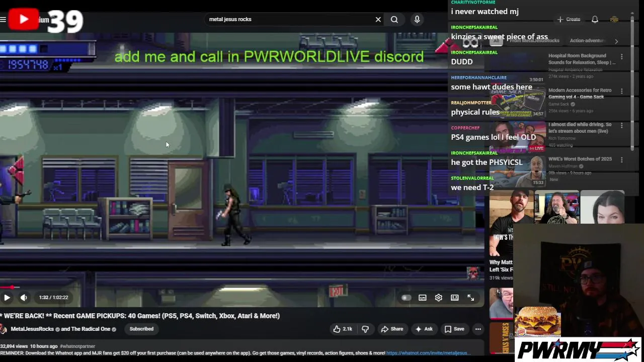The height and width of the screenshot is (362, 644).
Task: Open the Subscribed button options
Action: (141, 329)
